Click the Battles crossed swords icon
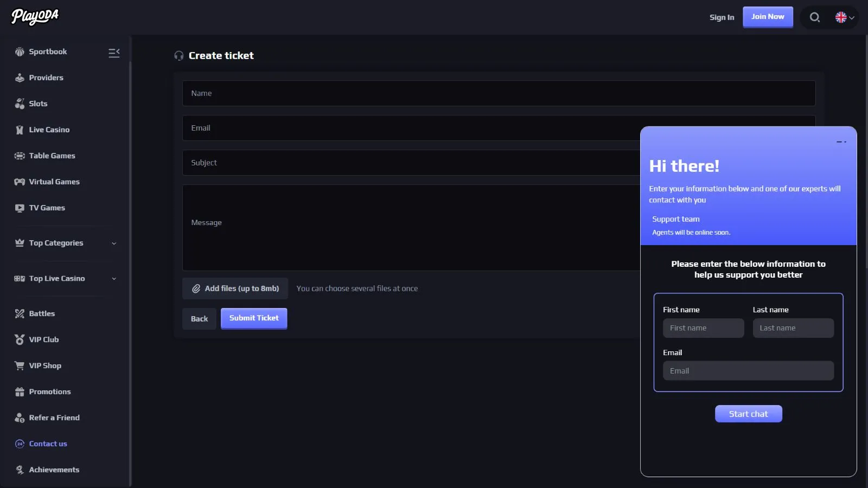 click(x=20, y=314)
